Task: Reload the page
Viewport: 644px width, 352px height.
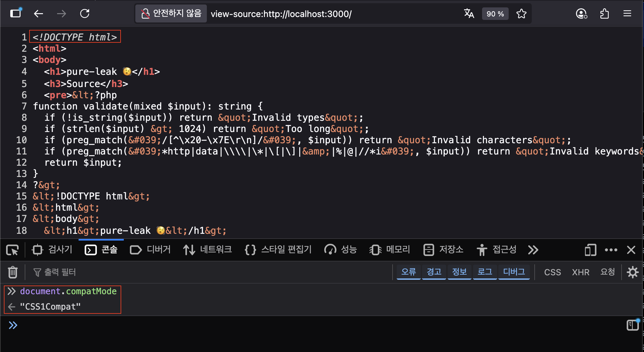Action: click(x=85, y=13)
